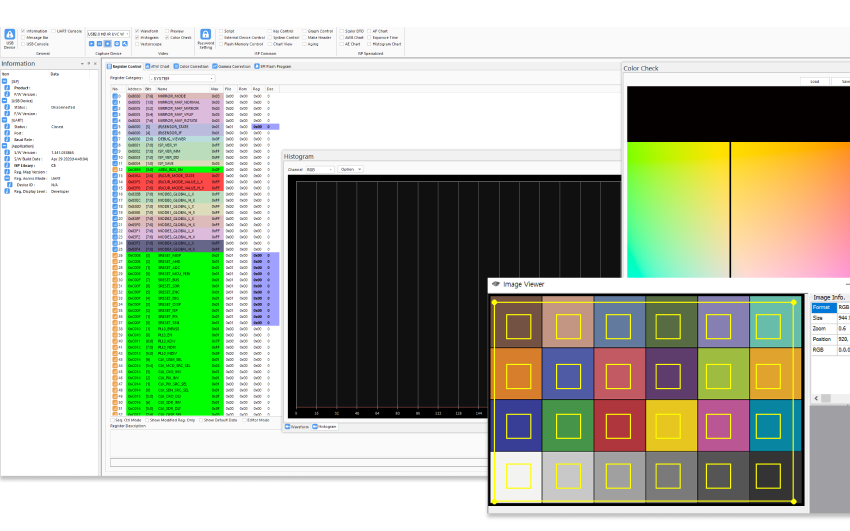Enable the Script checkbox

point(221,31)
